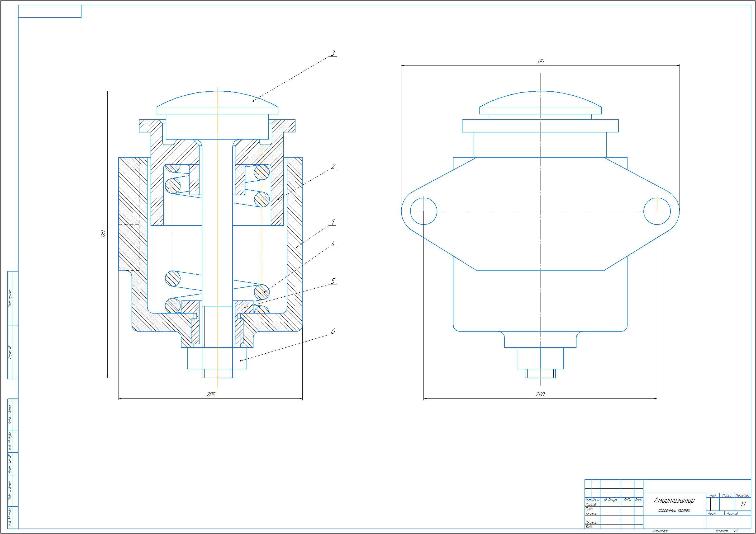Viewport: 756px width, 534px height.
Task: Click the left mounting hole circle
Action: (424, 211)
